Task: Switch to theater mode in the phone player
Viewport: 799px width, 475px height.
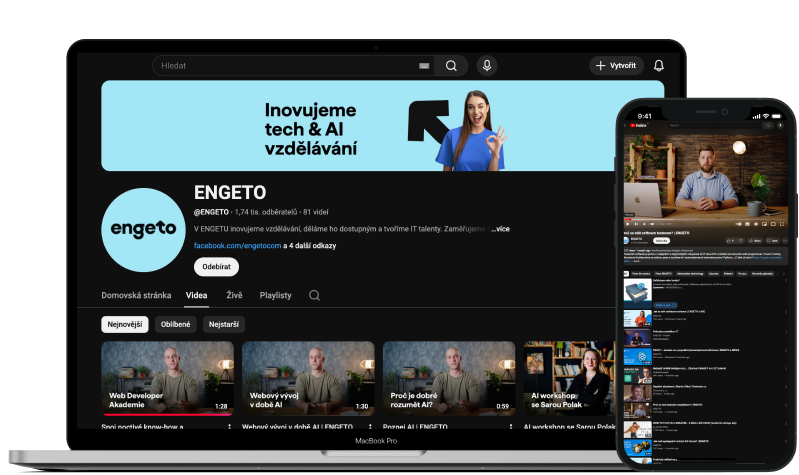Action: (x=773, y=224)
